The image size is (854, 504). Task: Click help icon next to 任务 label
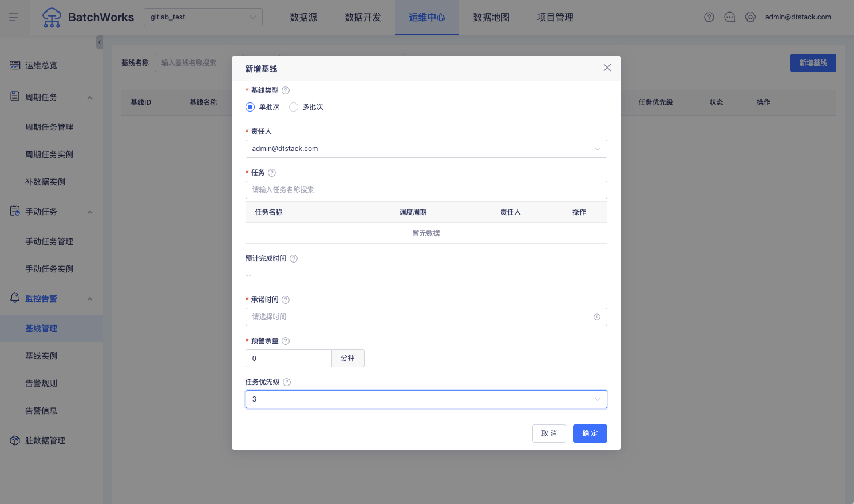tap(272, 173)
